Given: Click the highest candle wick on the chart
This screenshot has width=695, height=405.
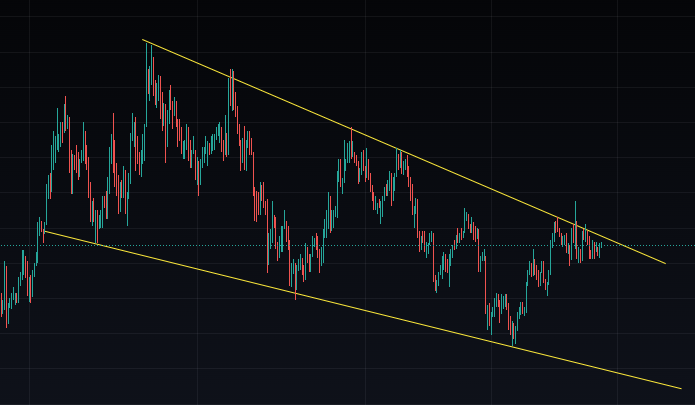Looking at the screenshot, I should 147,46.
